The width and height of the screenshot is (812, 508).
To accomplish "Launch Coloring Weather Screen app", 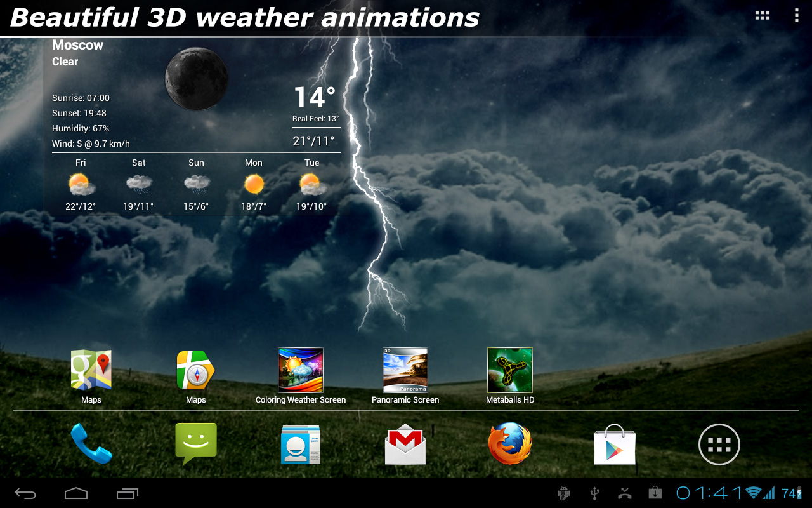I will (301, 370).
